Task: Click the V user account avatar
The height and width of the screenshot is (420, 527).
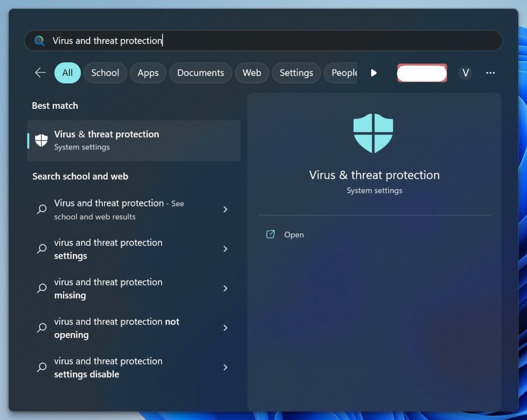Action: [x=465, y=73]
